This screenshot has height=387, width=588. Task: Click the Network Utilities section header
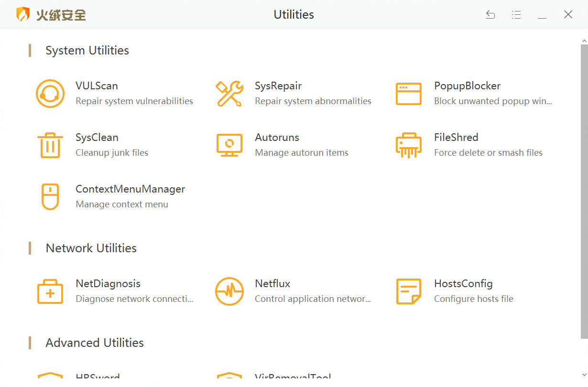click(91, 248)
